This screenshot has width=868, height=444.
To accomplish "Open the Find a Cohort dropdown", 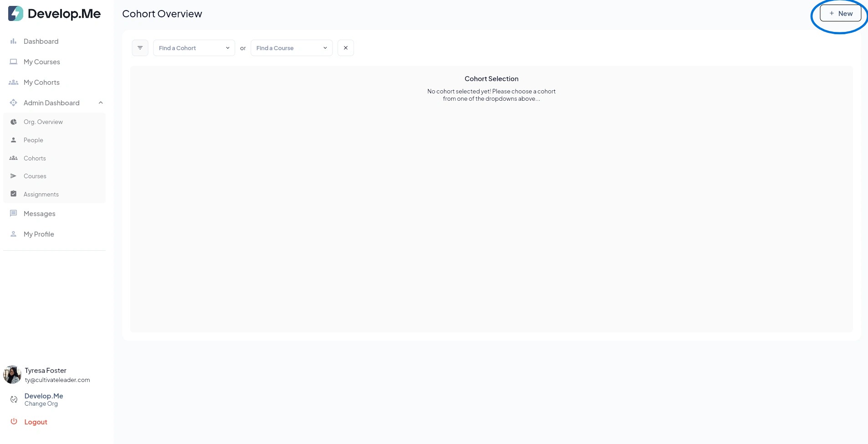I will [194, 48].
